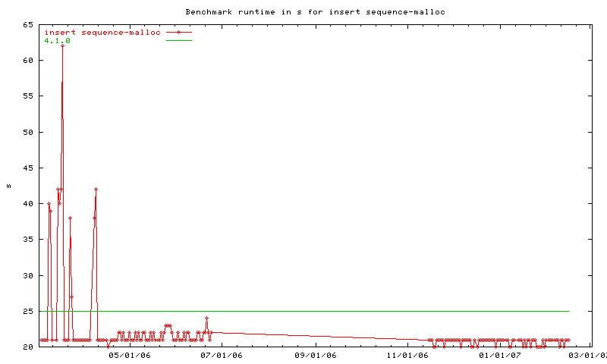Click the x-axis date '07/01/06'
Viewport: 607px width, 364px height.
pos(222,355)
